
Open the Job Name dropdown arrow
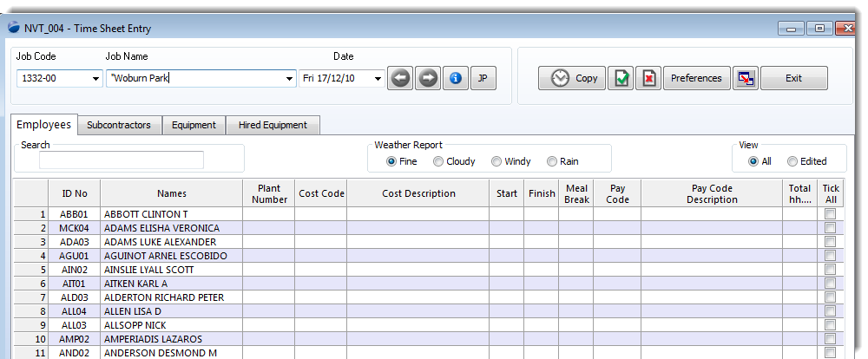click(290, 79)
